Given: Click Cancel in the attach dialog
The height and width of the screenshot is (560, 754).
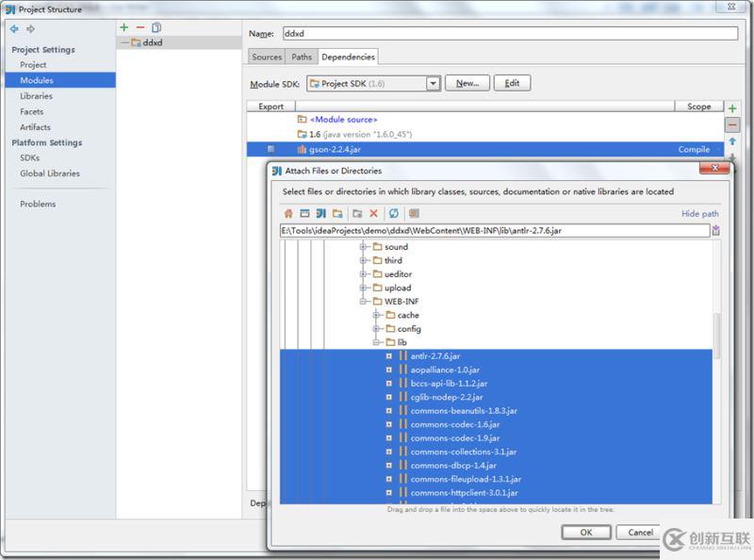Looking at the screenshot, I should (x=641, y=532).
